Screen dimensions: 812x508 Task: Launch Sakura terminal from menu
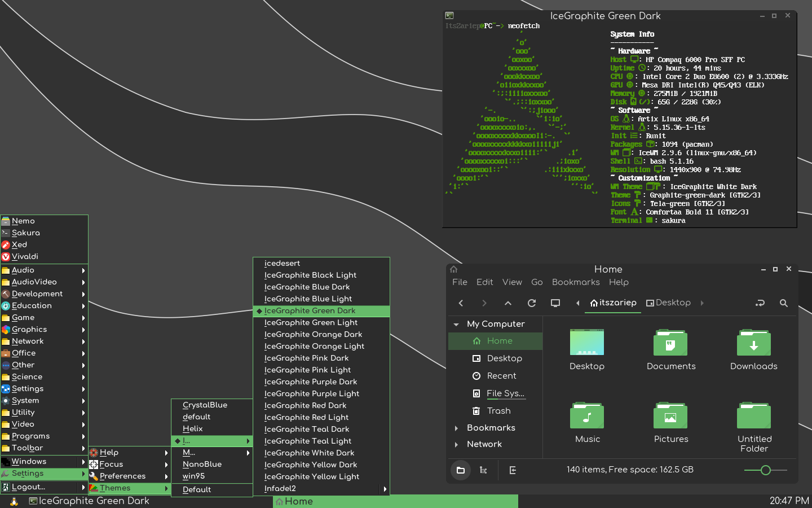pyautogui.click(x=44, y=233)
